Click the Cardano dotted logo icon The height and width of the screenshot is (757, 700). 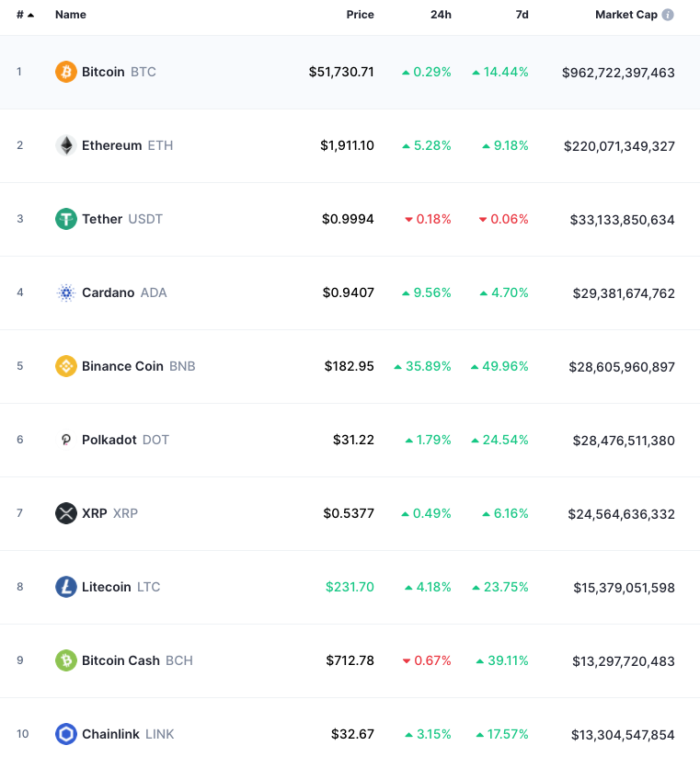(x=66, y=292)
